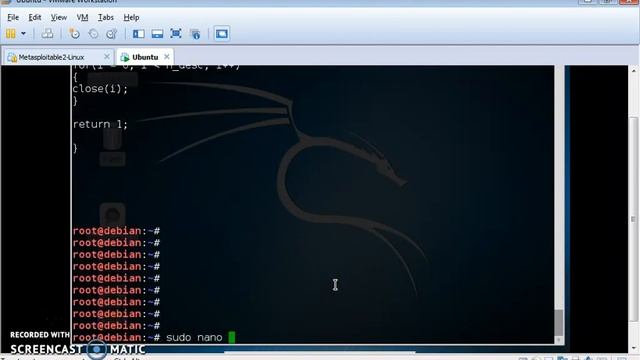Viewport: 640px width, 360px height.
Task: Click the suspend/pause VM toolbar button
Action: click(x=11, y=34)
